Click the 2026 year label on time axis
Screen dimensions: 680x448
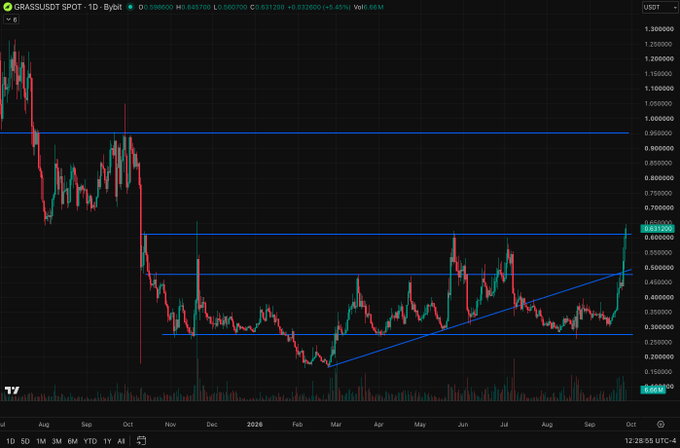[x=255, y=424]
